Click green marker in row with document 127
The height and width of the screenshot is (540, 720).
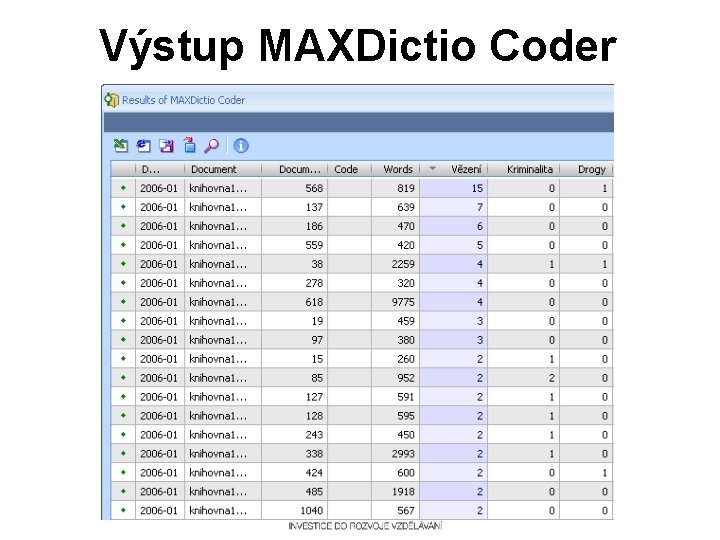click(123, 397)
